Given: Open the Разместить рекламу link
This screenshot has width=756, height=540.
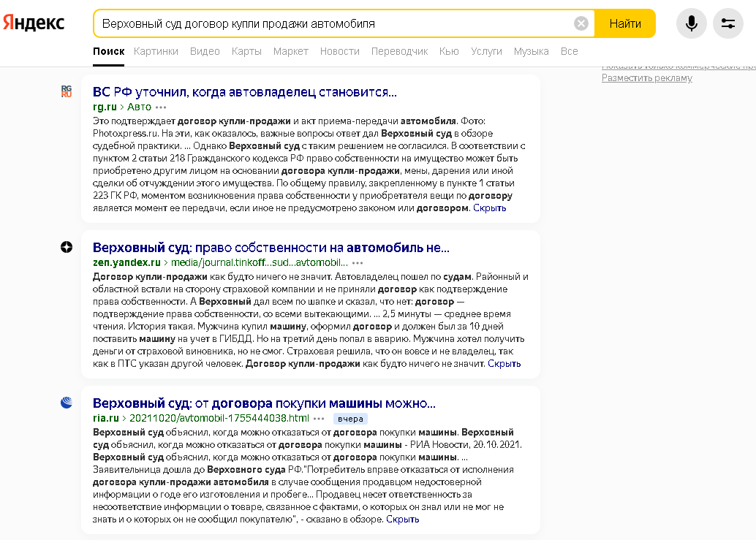Looking at the screenshot, I should (x=646, y=78).
